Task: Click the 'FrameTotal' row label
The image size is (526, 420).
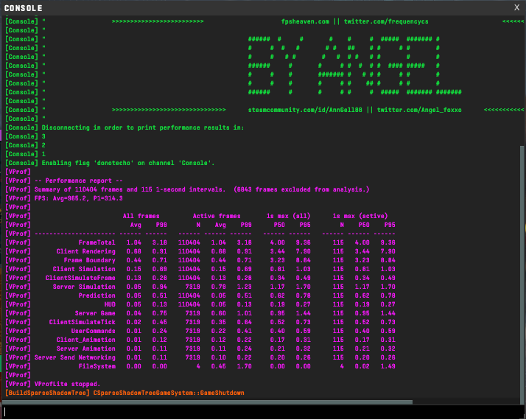Action: tap(97, 242)
